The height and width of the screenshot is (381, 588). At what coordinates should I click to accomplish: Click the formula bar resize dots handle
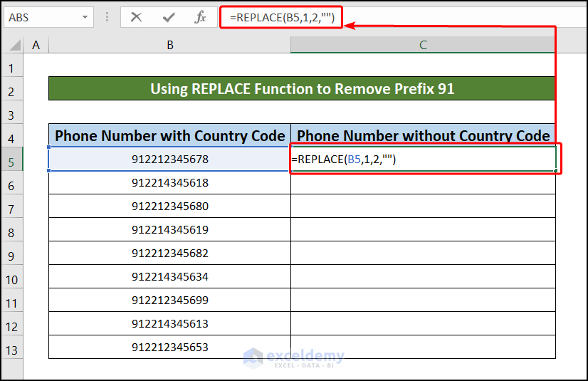tap(107, 17)
